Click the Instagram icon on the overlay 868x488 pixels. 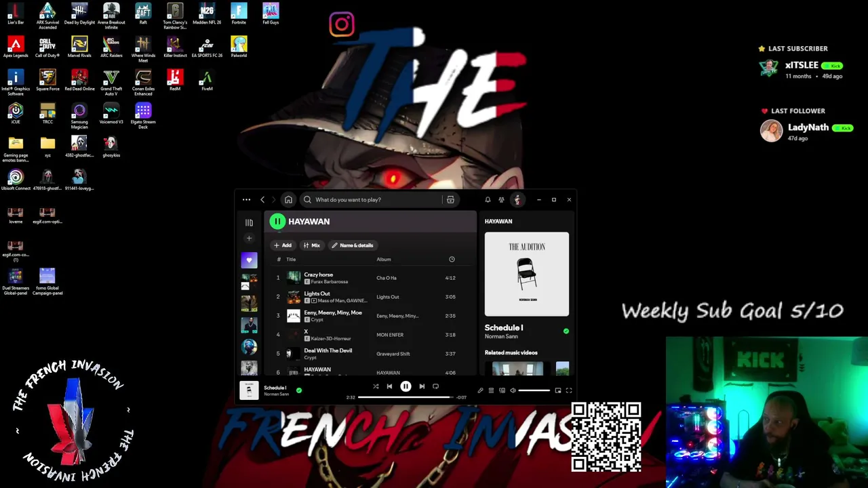(342, 25)
